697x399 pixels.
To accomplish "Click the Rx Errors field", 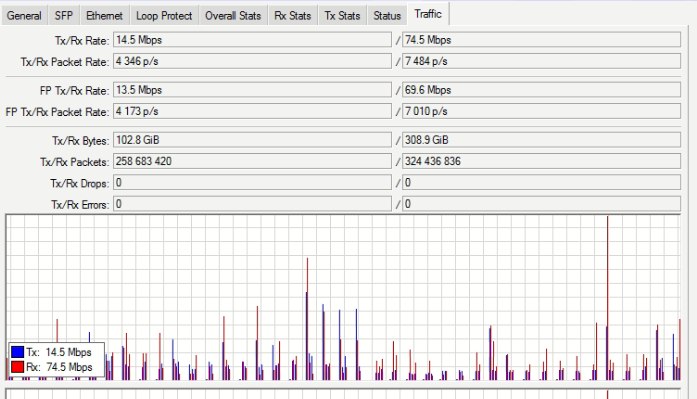I will click(x=541, y=204).
